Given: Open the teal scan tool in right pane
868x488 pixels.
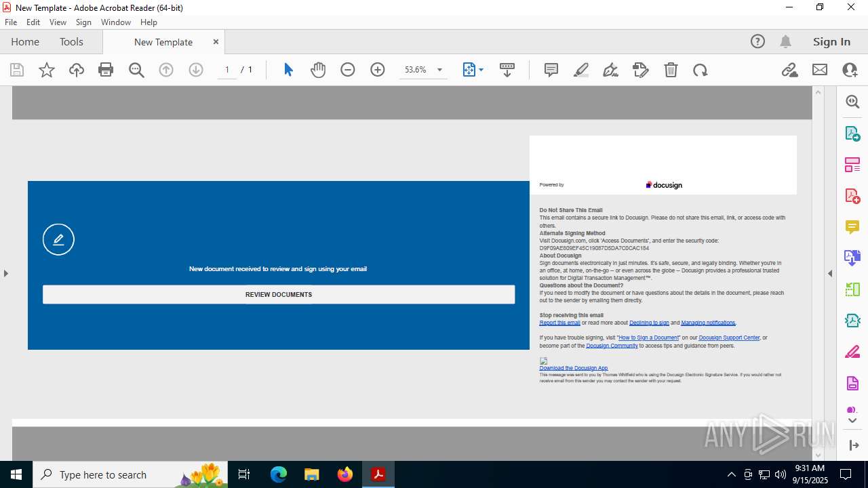Looking at the screenshot, I should [x=852, y=321].
